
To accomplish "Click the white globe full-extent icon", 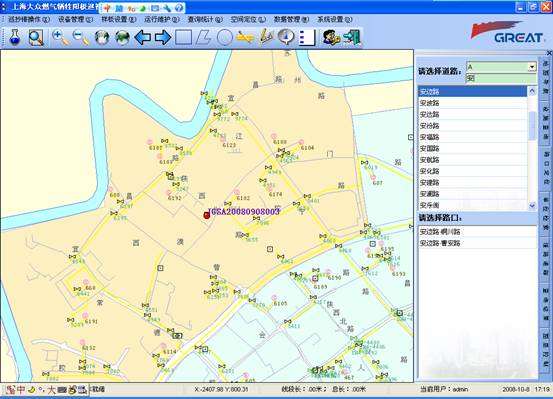I will click(102, 37).
